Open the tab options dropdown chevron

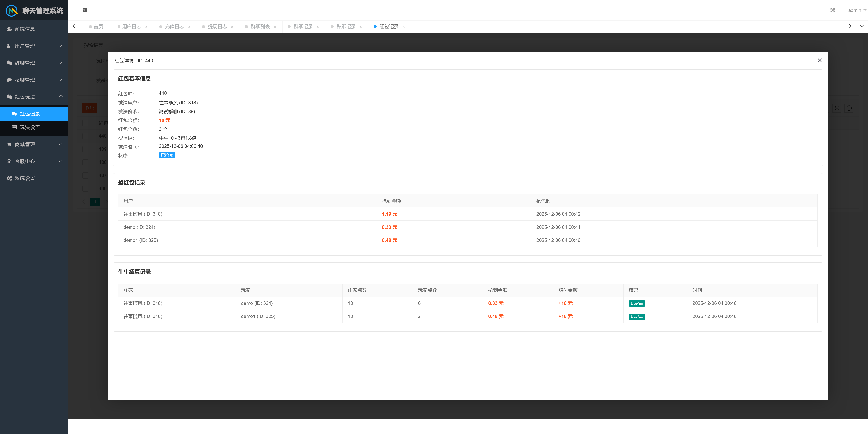862,26
